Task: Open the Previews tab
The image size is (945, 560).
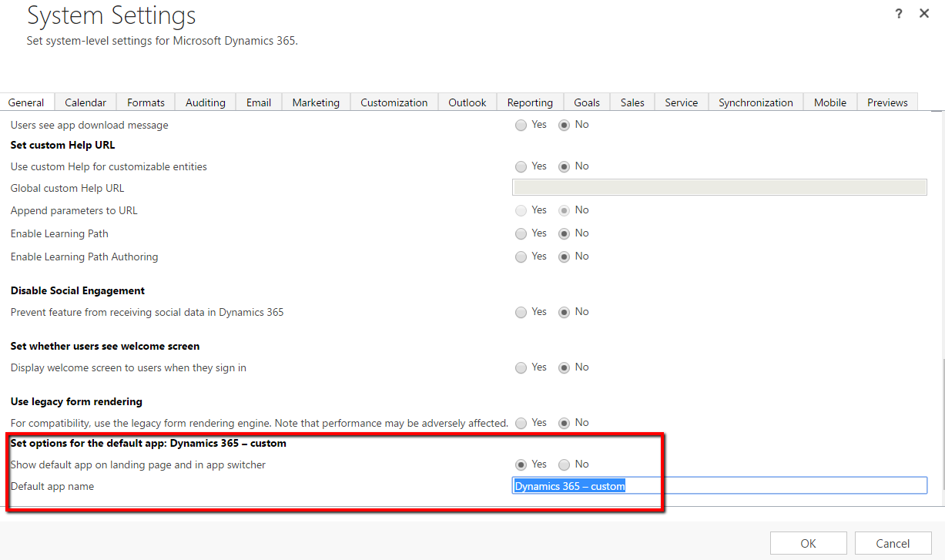Action: pyautogui.click(x=887, y=102)
